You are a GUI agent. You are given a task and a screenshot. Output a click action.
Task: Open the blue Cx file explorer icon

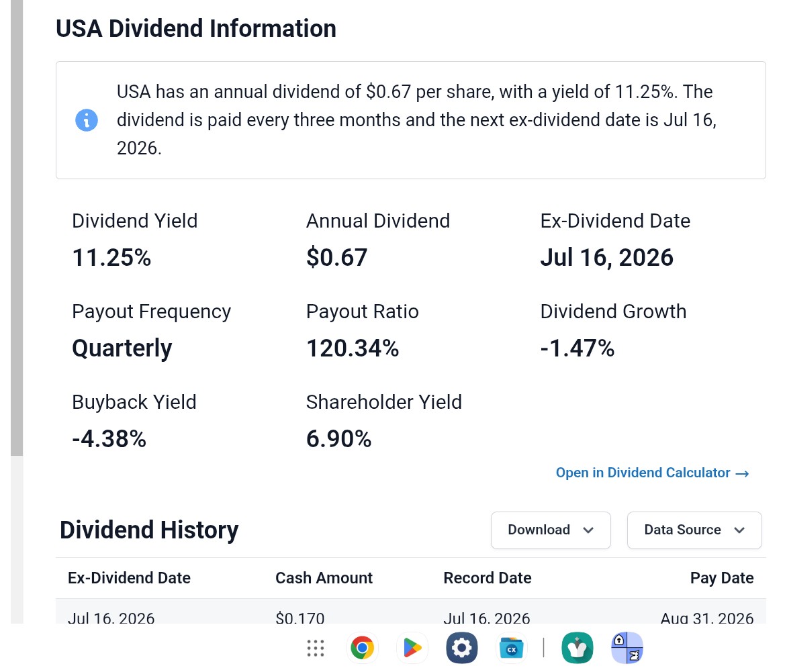[x=512, y=648]
